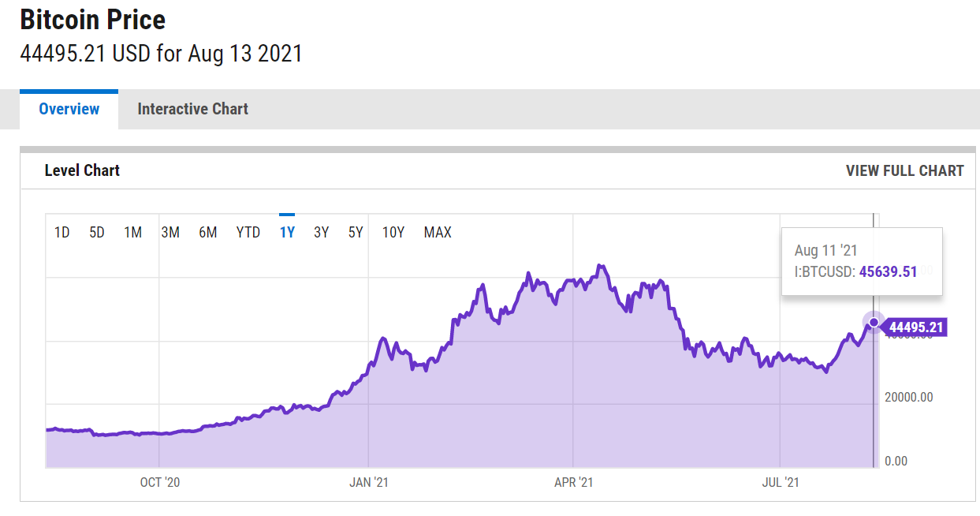980x516 pixels.
Task: Select the 5D time range
Action: [97, 232]
